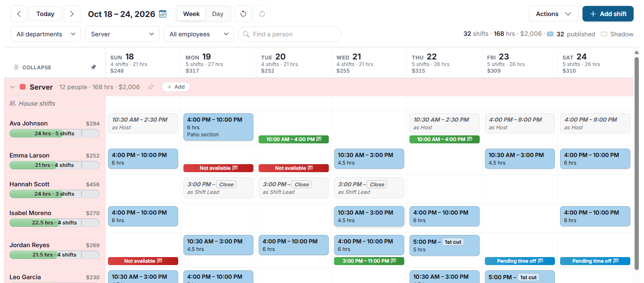Open Emma Larson's Friday 10:30 AM shift

(x=520, y=159)
